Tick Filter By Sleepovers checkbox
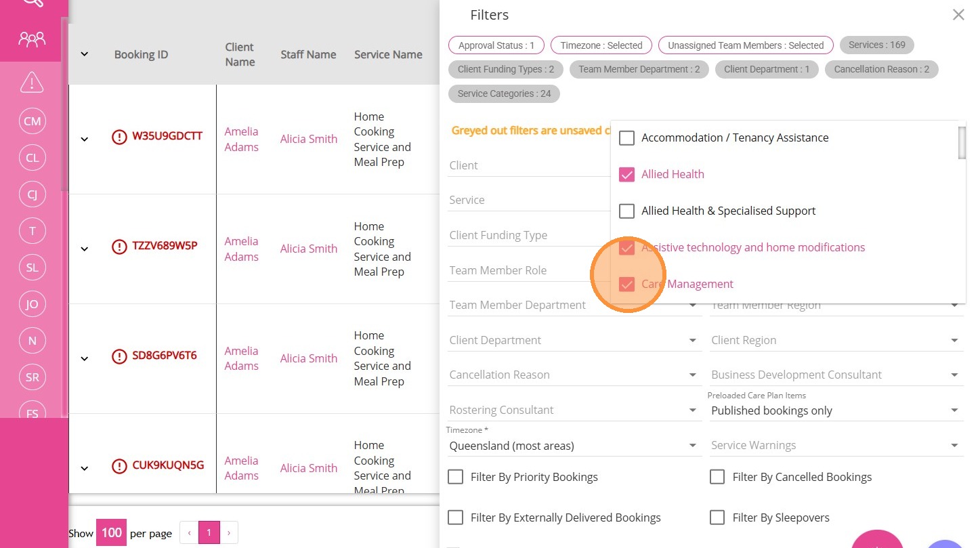The width and height of the screenshot is (980, 548). 717,518
